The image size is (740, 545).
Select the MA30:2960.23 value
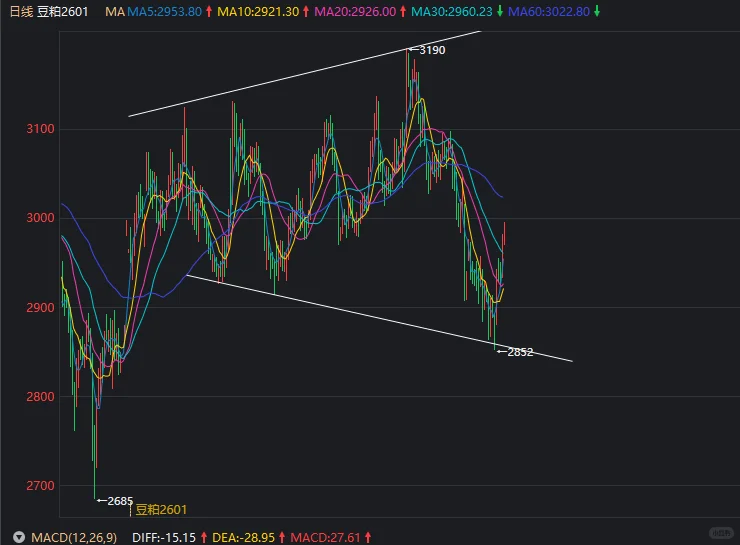[452, 11]
